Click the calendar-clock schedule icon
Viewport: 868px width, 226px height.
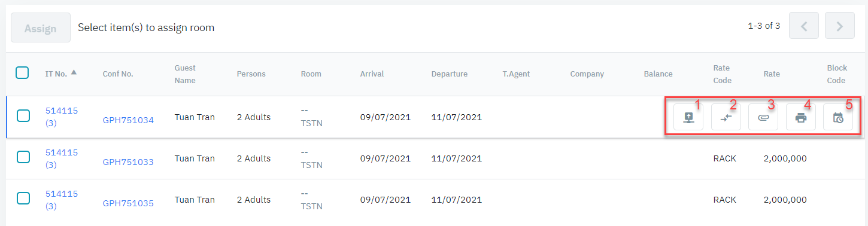pyautogui.click(x=838, y=118)
